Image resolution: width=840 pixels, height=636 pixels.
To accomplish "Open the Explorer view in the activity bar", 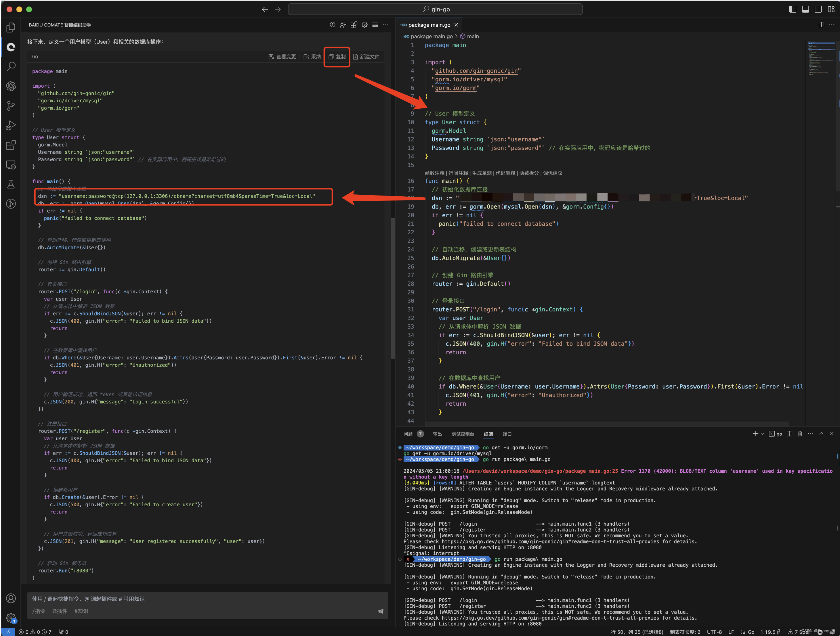I will [x=11, y=27].
